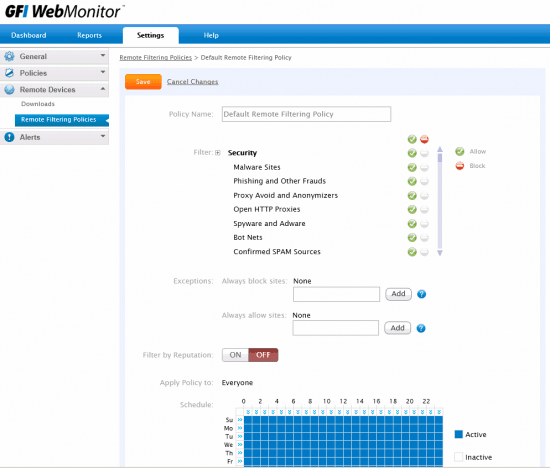Image resolution: width=550 pixels, height=468 pixels.
Task: Expand the Alerts sidebar section
Action: coord(103,136)
